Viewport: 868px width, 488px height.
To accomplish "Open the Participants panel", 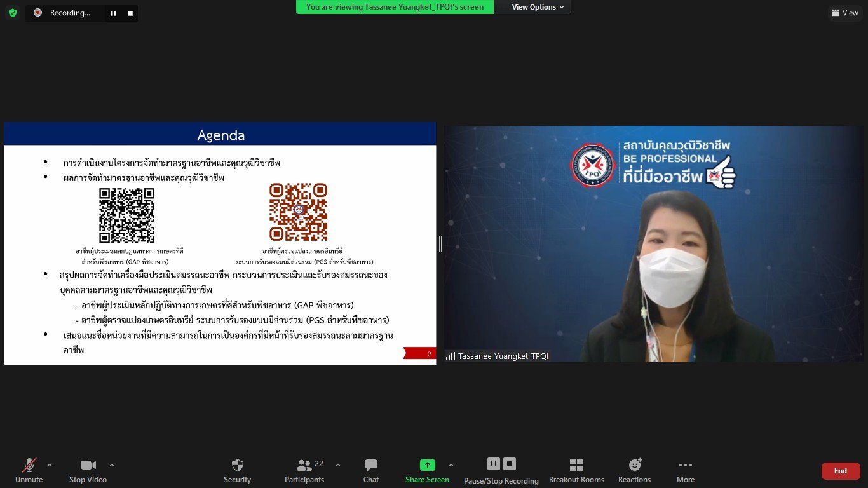I will pos(304,471).
